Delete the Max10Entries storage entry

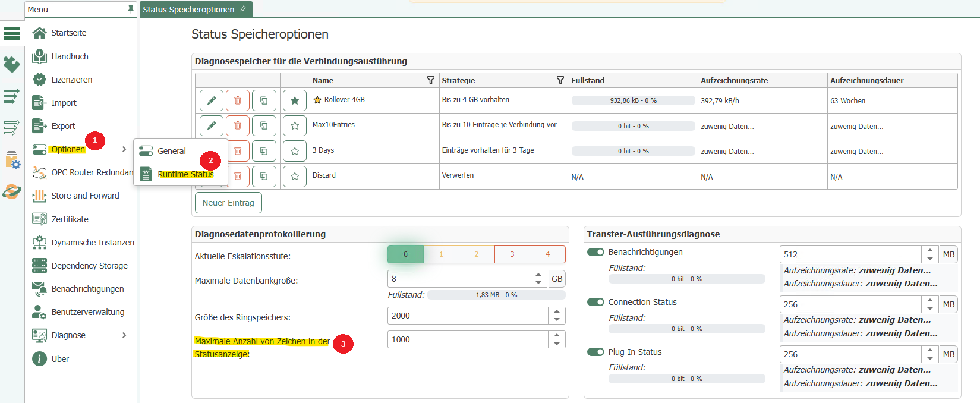click(237, 125)
